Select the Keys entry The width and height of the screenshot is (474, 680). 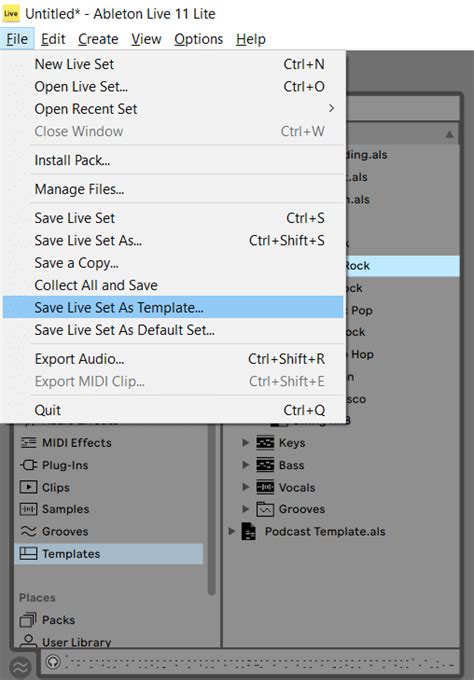(x=292, y=443)
